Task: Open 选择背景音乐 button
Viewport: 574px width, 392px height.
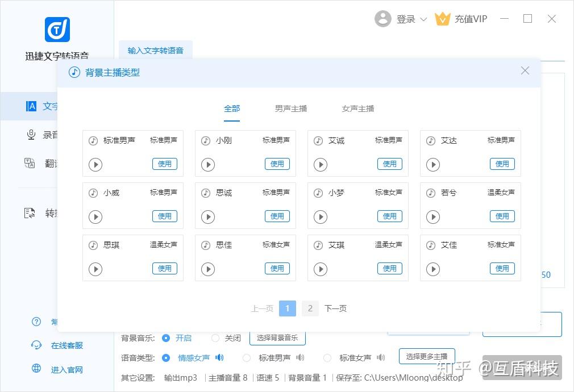Action: tap(277, 338)
